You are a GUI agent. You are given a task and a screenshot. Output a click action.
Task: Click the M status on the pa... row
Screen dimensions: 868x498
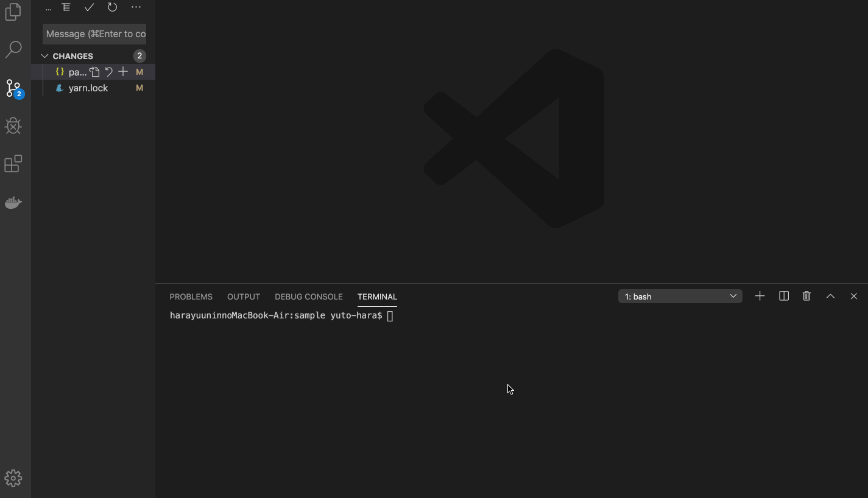[x=139, y=72]
